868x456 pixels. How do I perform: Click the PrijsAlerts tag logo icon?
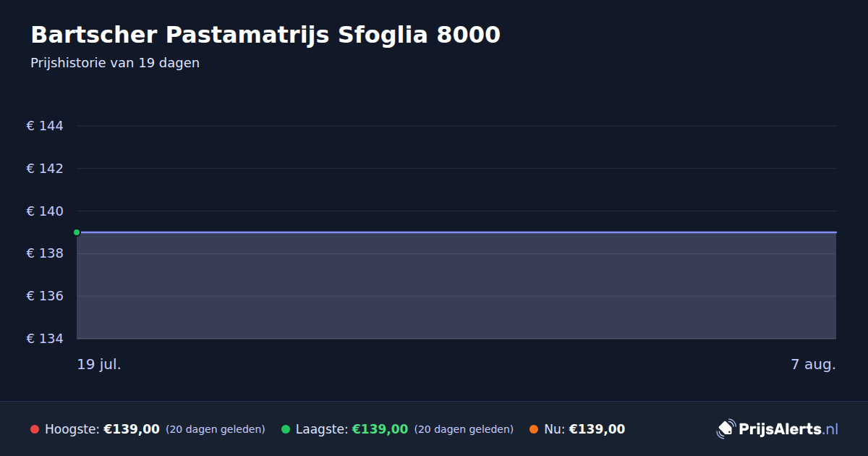[726, 429]
